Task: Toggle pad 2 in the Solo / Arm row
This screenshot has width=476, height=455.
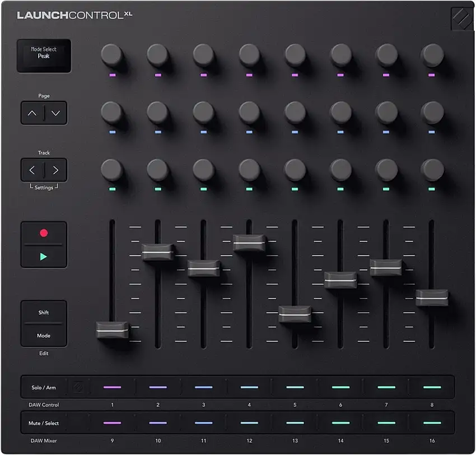Action: [158, 387]
